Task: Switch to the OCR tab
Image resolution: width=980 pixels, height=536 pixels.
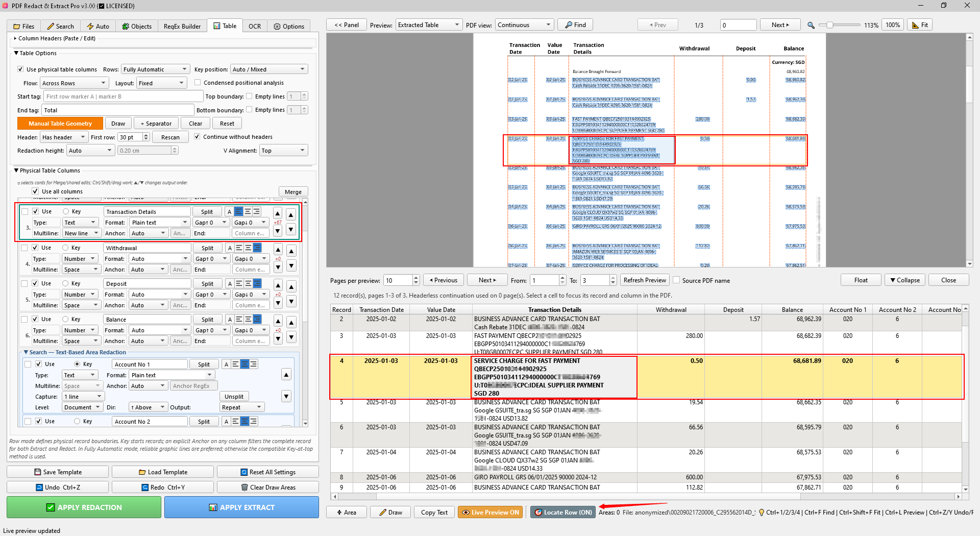Action: point(255,27)
